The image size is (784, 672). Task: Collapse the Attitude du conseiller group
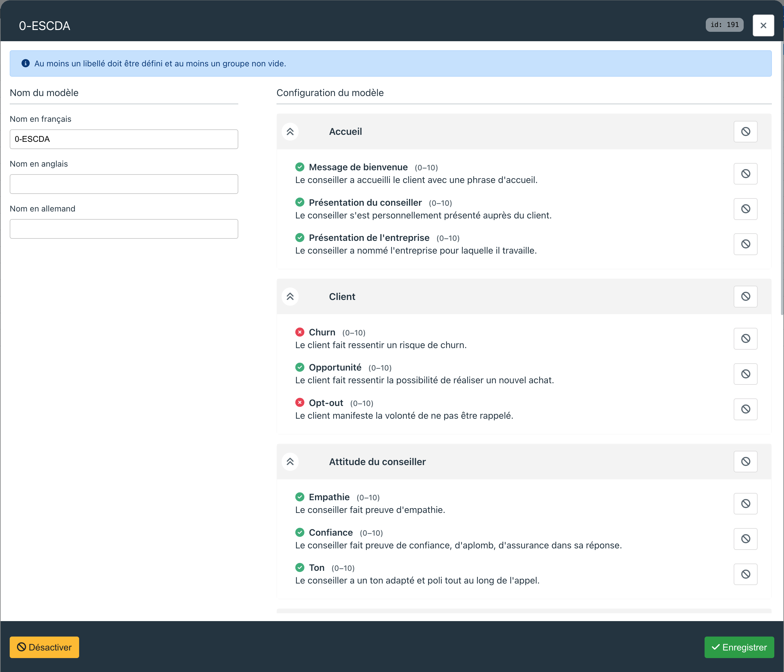[290, 461]
